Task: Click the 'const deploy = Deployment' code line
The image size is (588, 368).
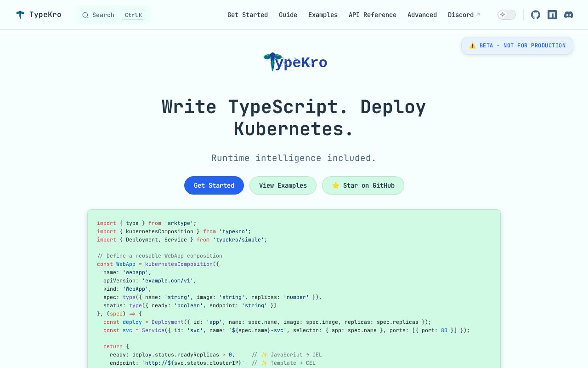Action: (267, 322)
